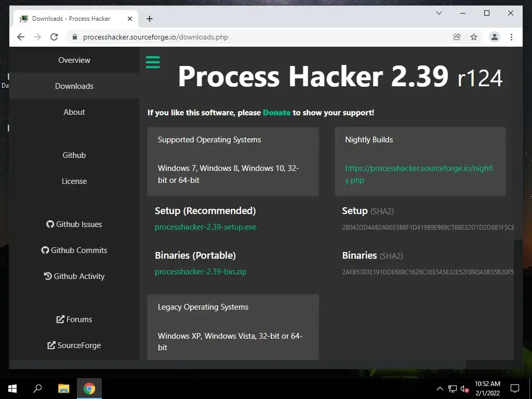Open the Chrome profile avatar
532x399 pixels.
click(x=495, y=37)
